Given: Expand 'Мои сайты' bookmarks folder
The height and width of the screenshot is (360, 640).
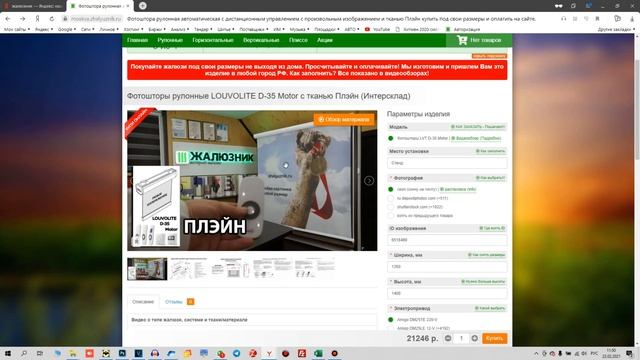Looking at the screenshot, I should [17, 29].
